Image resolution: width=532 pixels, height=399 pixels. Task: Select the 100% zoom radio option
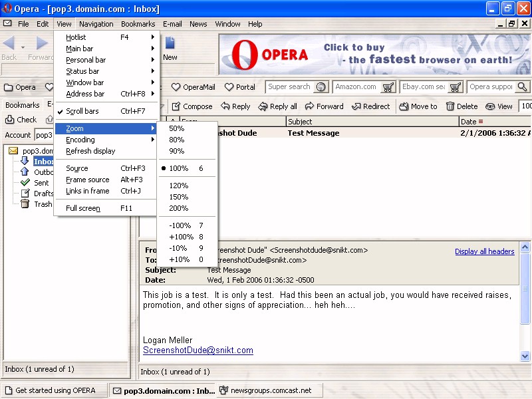(187, 168)
